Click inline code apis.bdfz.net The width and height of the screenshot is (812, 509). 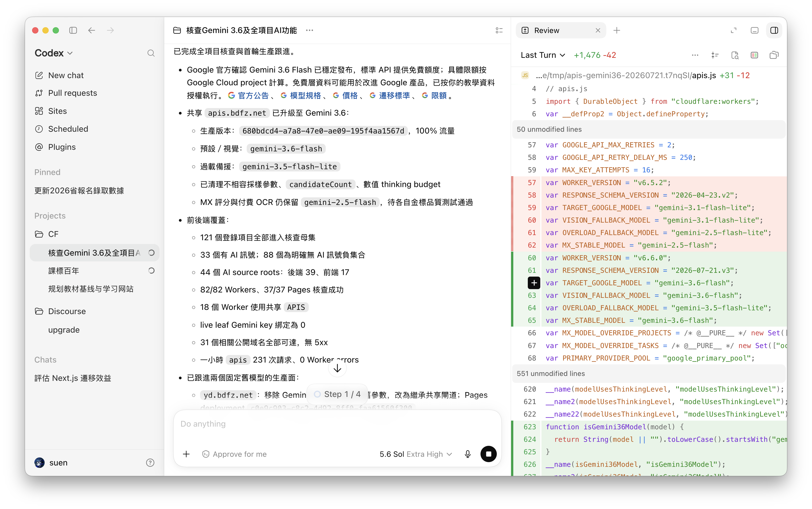[237, 113]
